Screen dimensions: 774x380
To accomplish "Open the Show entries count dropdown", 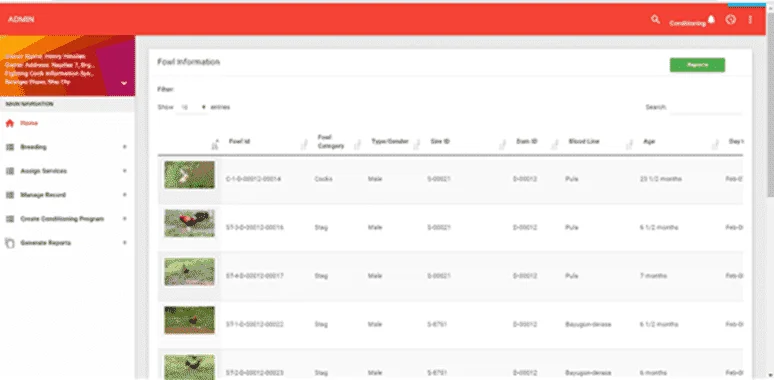I will click(193, 107).
